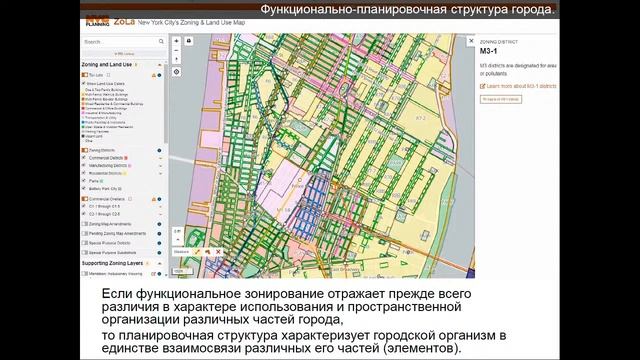Image resolution: width=640 pixels, height=360 pixels.
Task: Select the measure area polygon tool
Action: [207, 252]
